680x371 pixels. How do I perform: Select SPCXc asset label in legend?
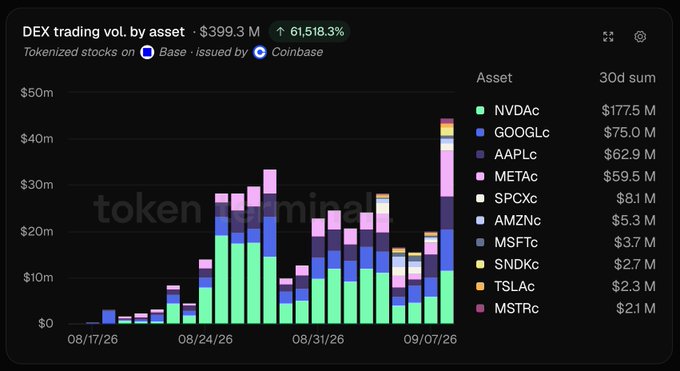click(516, 198)
